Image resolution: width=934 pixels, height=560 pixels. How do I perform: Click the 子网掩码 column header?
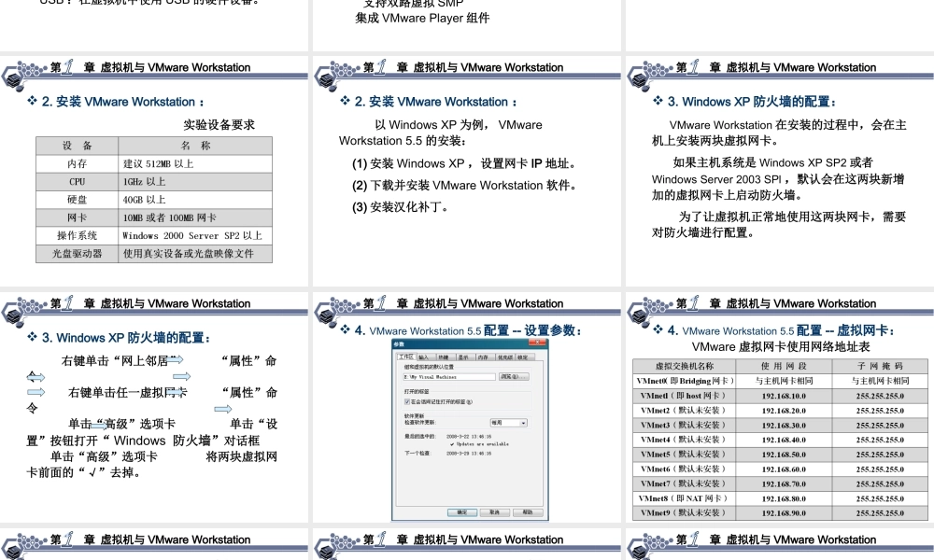click(x=880, y=366)
